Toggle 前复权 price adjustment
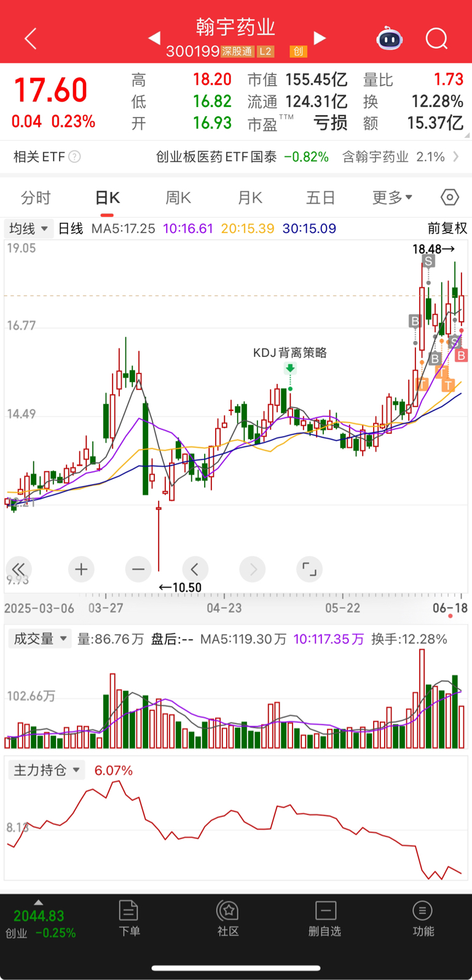Image resolution: width=472 pixels, height=980 pixels. pyautogui.click(x=447, y=229)
